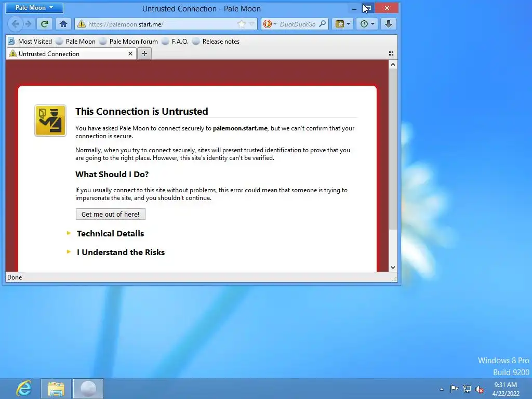532x399 pixels.
Task: Click the What Should I Do? heading
Action: coord(112,175)
